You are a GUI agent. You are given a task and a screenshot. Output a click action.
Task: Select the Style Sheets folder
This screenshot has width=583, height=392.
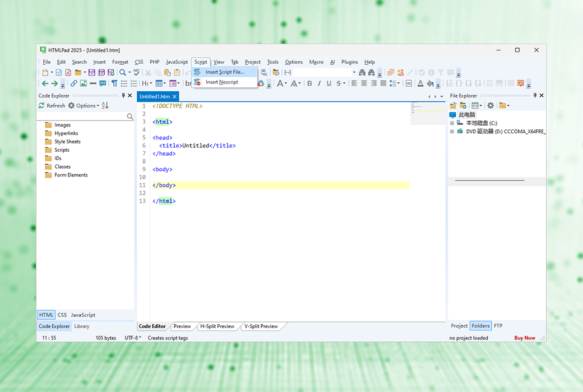coord(67,142)
